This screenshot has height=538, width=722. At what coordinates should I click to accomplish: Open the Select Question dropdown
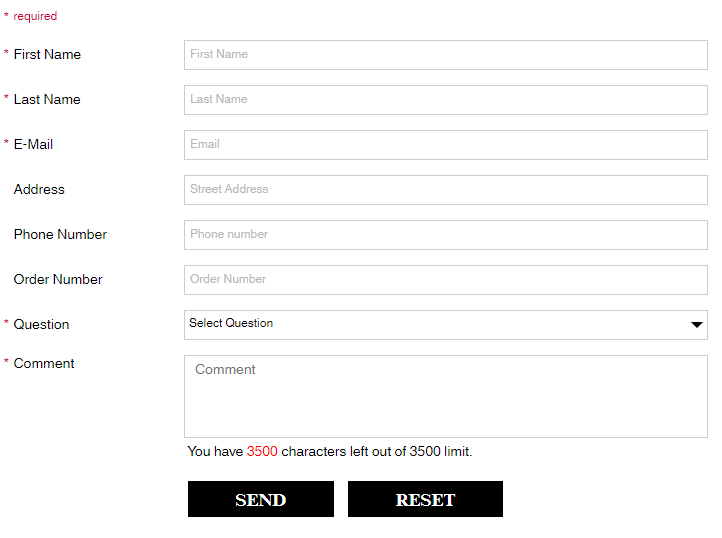click(446, 325)
